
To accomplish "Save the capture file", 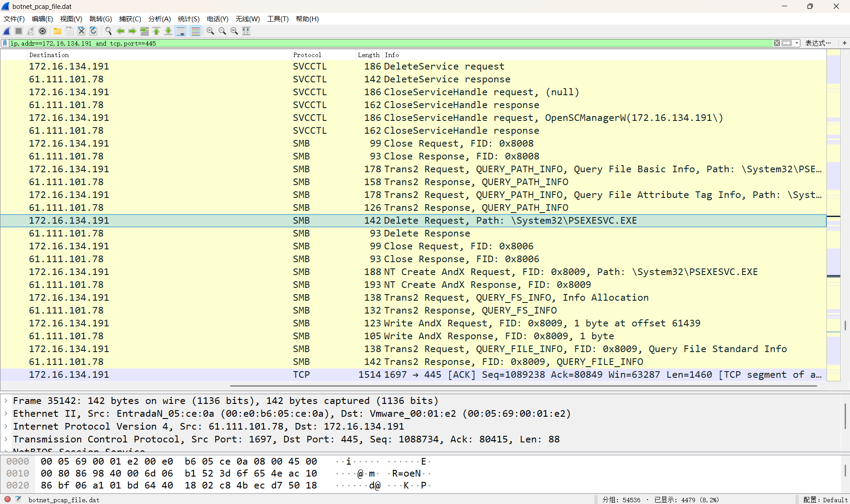I will coord(70,31).
